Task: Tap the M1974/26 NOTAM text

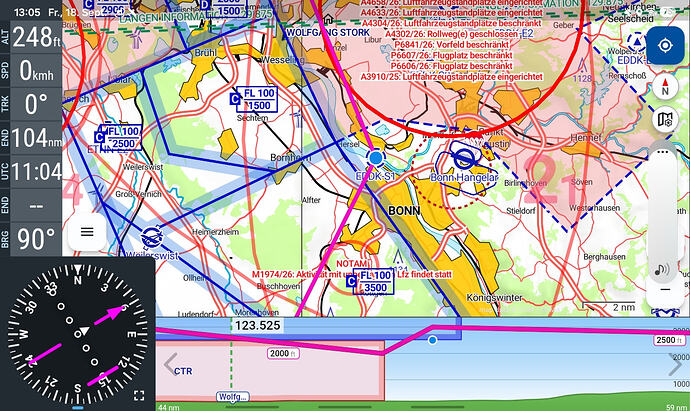Action: point(352,275)
